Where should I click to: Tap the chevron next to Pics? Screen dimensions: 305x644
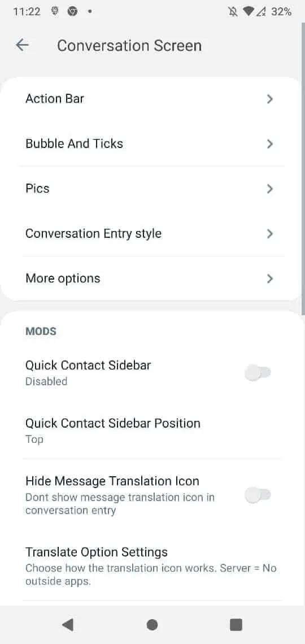tap(269, 189)
